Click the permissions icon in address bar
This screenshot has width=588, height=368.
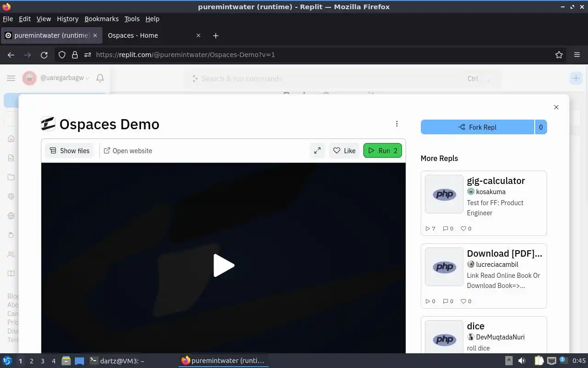(88, 55)
